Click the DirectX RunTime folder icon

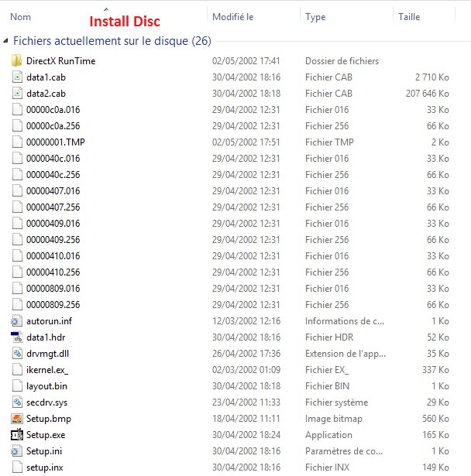pos(16,60)
